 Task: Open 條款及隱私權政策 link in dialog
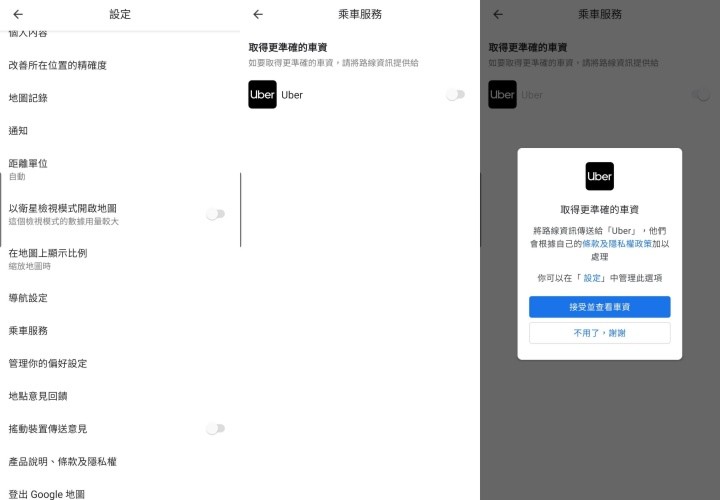[617, 244]
